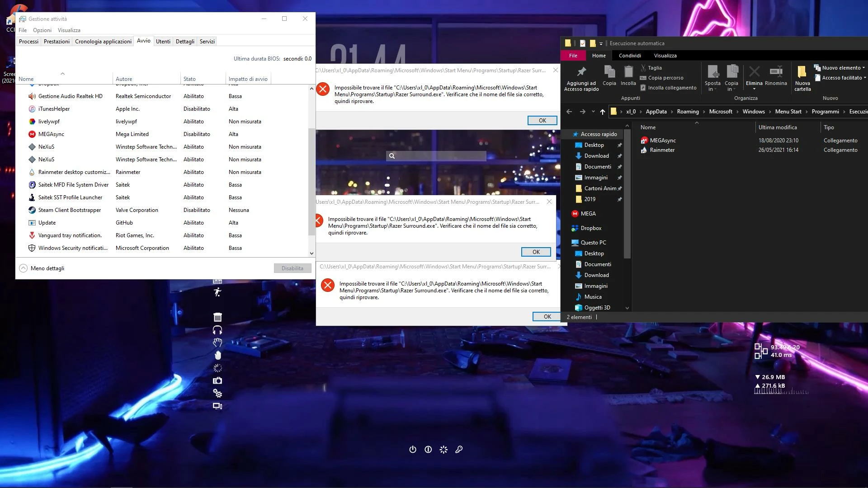This screenshot has height=488, width=868.
Task: Open the Elimina dropdown arrow
Action: pos(754,89)
